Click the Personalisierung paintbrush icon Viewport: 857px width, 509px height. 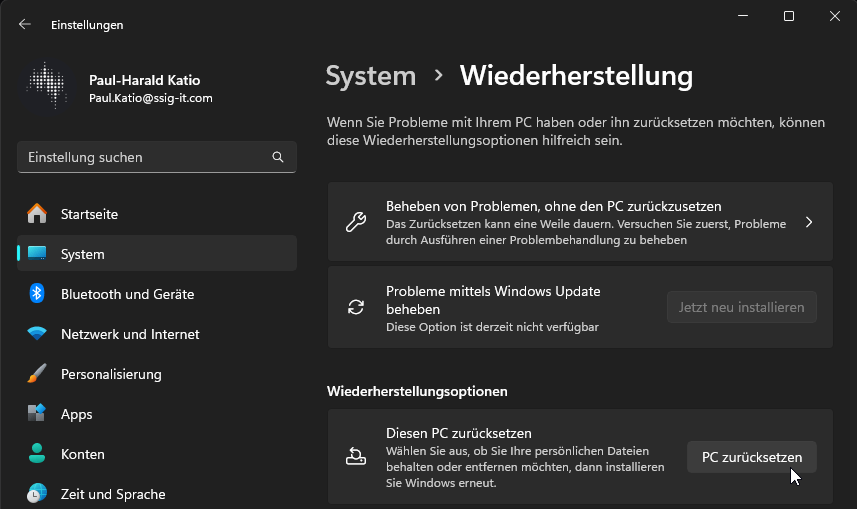(x=37, y=373)
